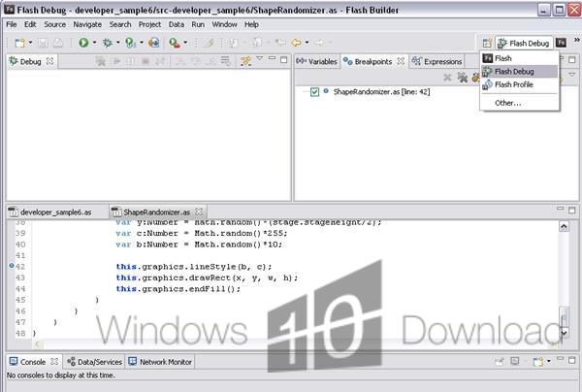Click the External Tools run icon
The height and width of the screenshot is (392, 582).
click(x=174, y=43)
